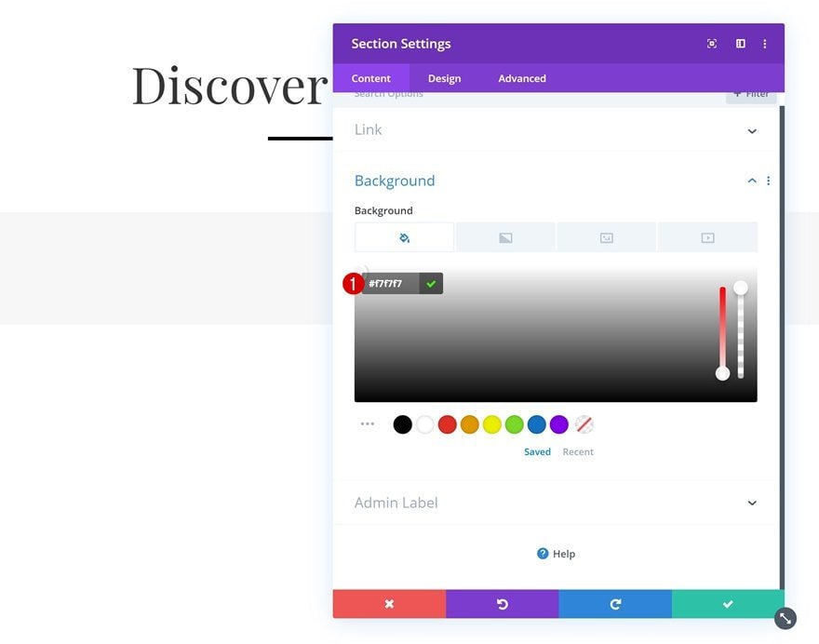Choose the red color swatch
This screenshot has height=644, width=819.
point(447,424)
